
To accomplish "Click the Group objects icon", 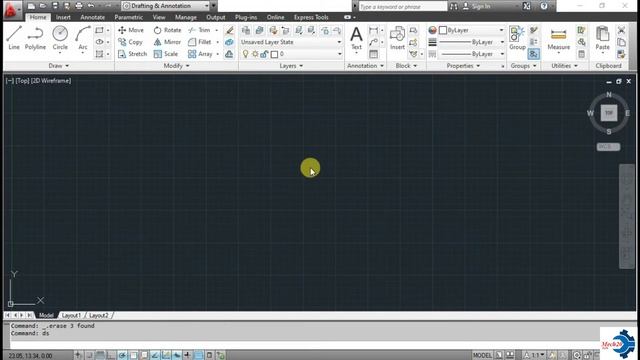I will (x=517, y=38).
